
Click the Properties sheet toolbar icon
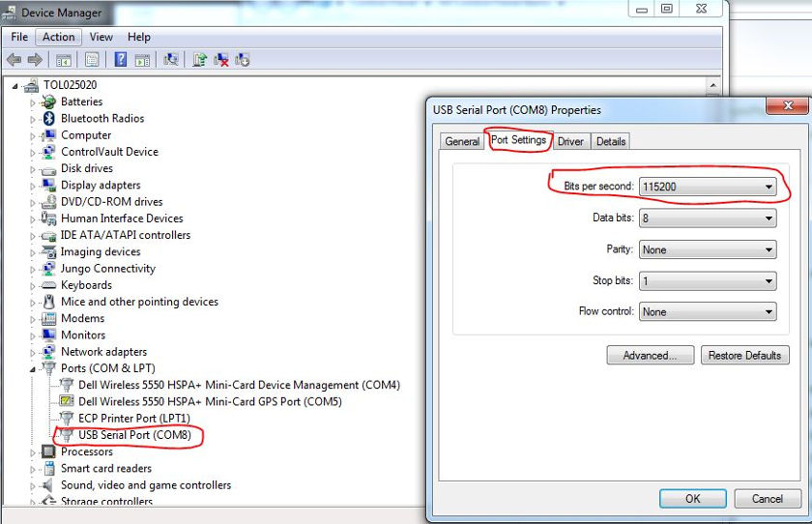tap(92, 60)
